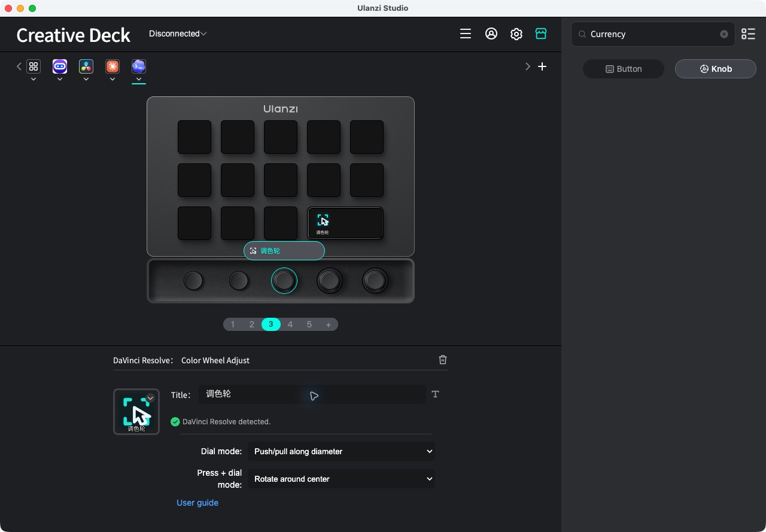This screenshot has width=766, height=532.
Task: Select the robot face profile icon
Action: (60, 66)
